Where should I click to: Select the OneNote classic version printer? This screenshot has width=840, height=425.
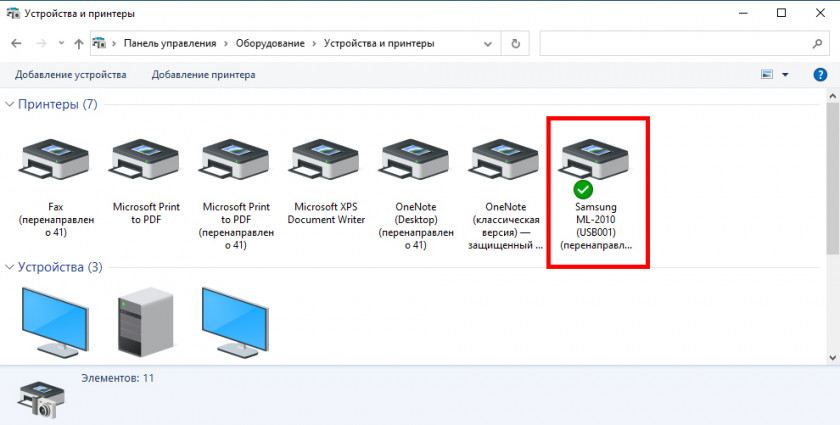coord(506,159)
